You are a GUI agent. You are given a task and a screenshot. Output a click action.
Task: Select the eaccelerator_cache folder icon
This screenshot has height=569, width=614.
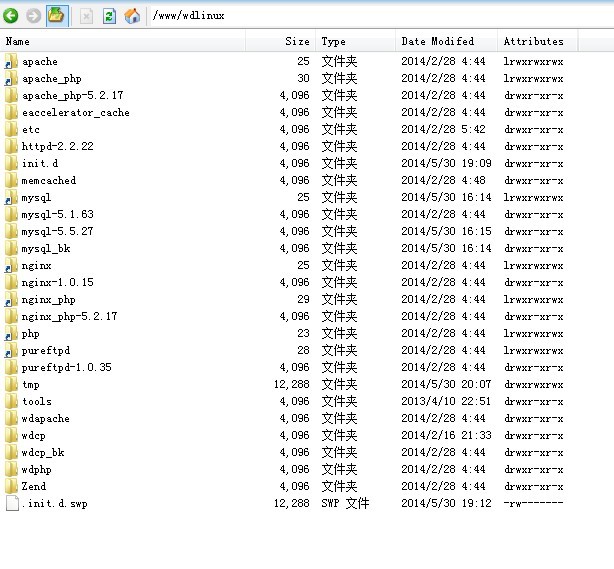click(x=11, y=113)
